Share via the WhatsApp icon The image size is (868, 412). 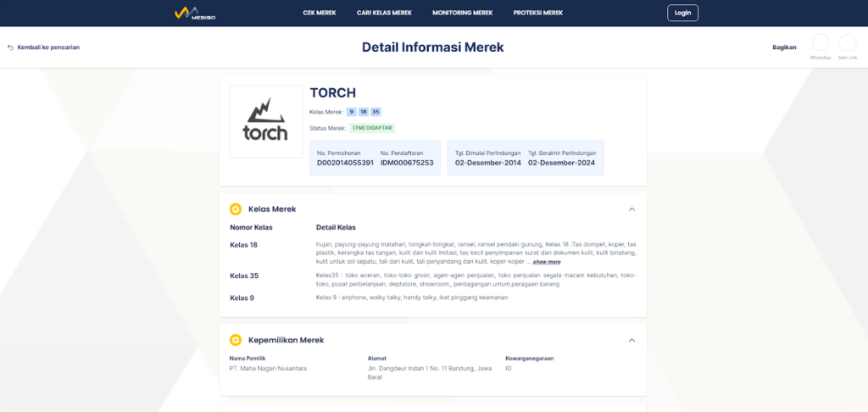(x=820, y=43)
